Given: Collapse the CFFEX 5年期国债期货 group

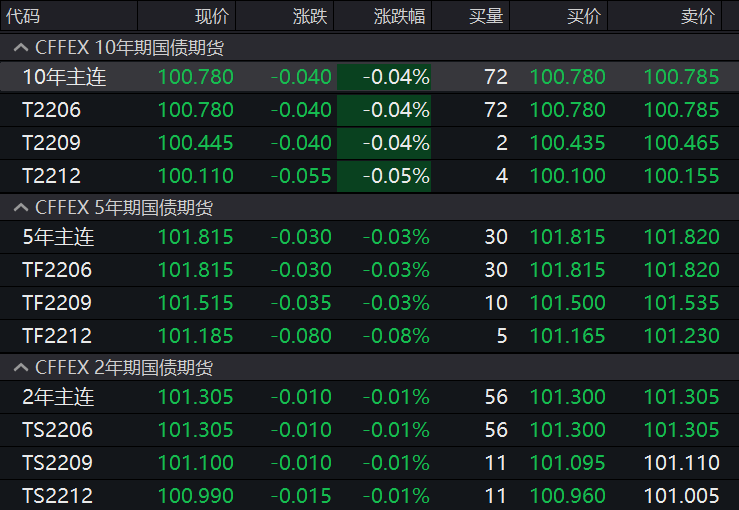Looking at the screenshot, I should [20, 208].
